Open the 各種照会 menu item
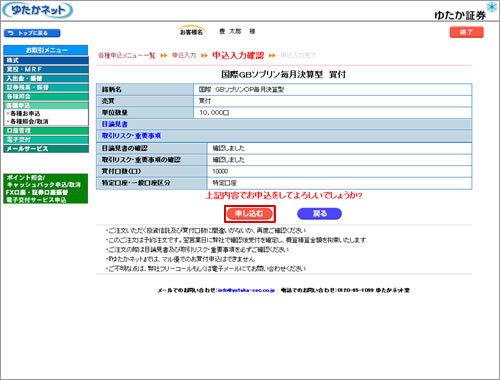The image size is (500, 380). (x=46, y=96)
